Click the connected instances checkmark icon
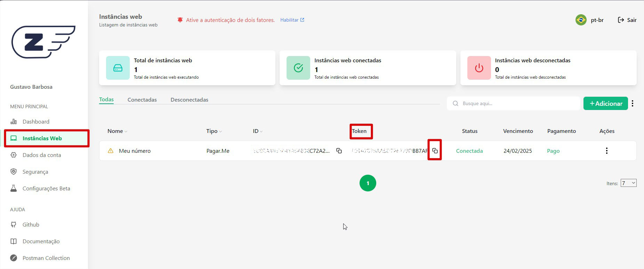 (298, 68)
